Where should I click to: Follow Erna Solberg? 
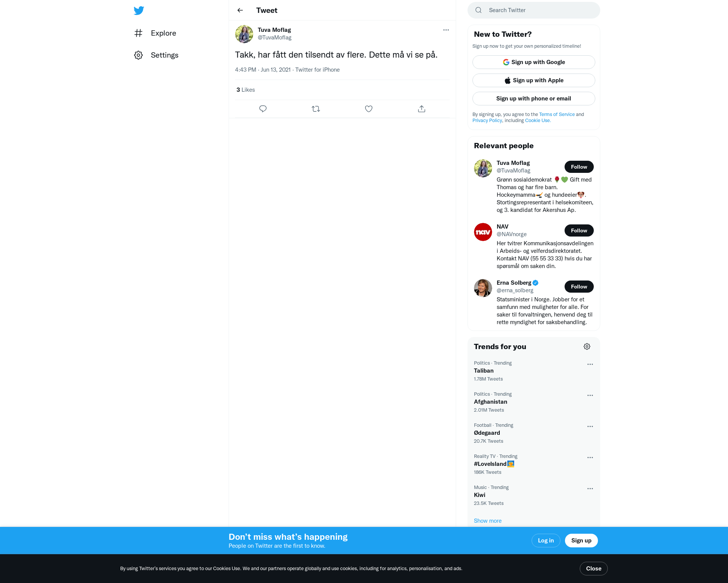(x=579, y=287)
